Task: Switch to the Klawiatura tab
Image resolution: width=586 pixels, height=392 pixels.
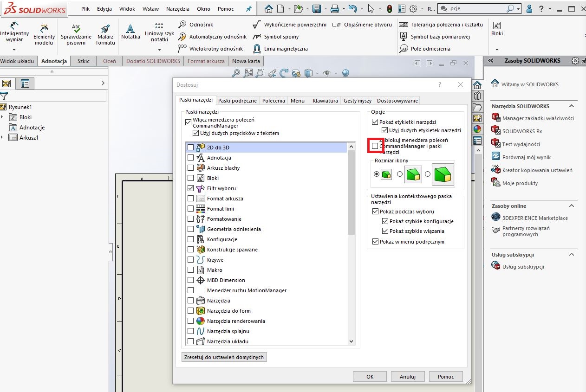Action: [x=325, y=101]
